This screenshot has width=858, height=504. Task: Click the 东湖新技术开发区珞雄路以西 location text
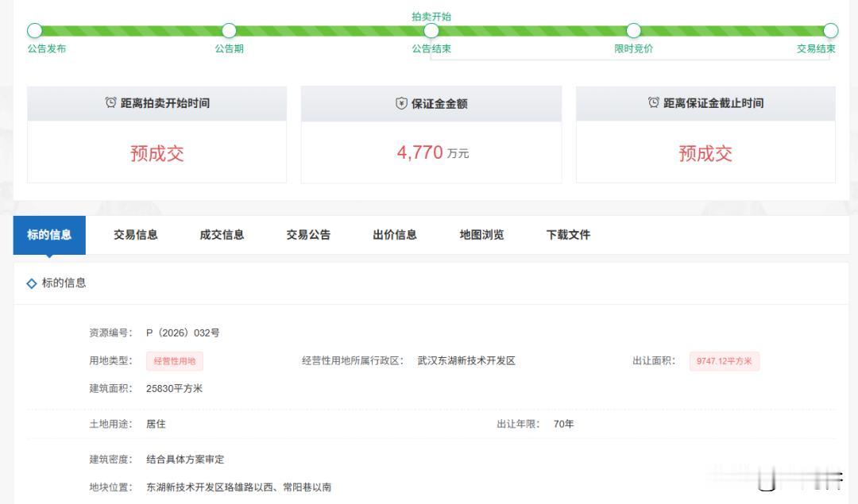point(210,487)
